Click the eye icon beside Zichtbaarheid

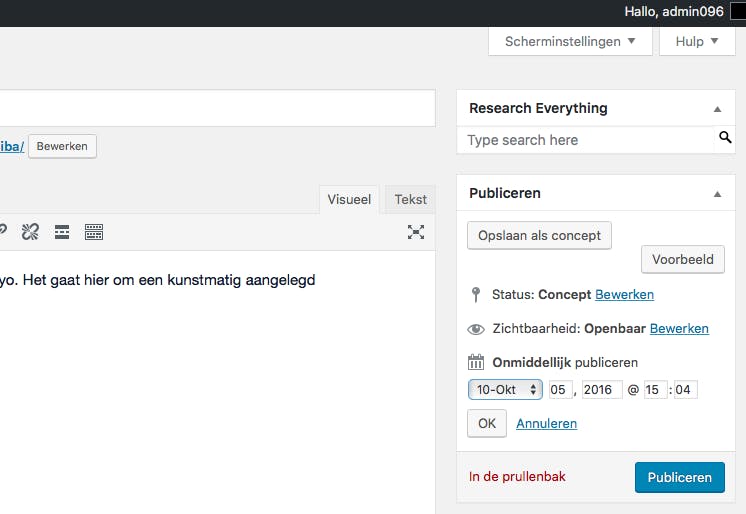pos(476,329)
